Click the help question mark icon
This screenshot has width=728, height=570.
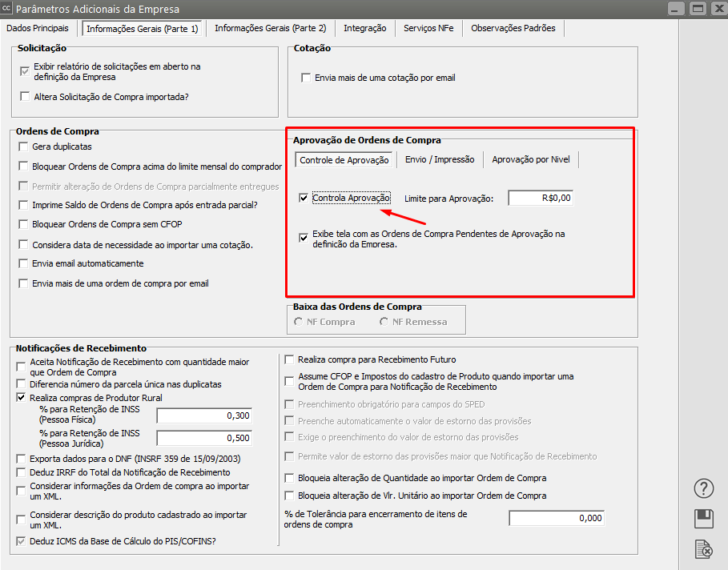(x=703, y=488)
